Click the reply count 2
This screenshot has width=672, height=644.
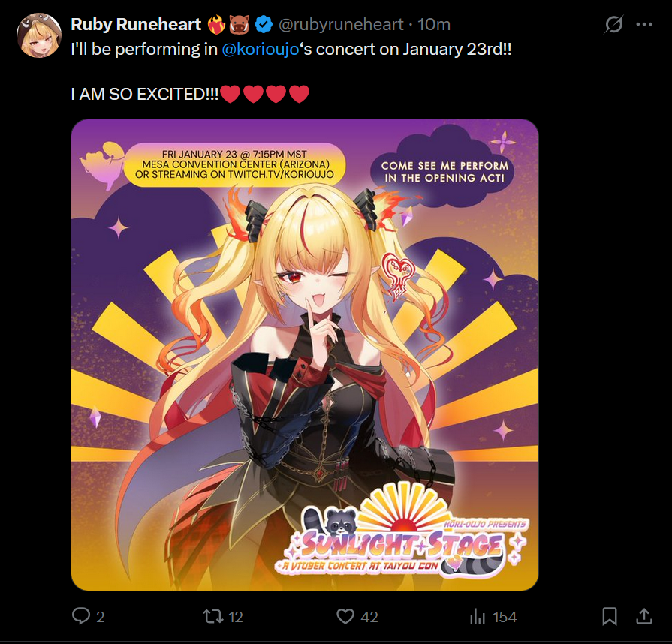click(x=101, y=617)
